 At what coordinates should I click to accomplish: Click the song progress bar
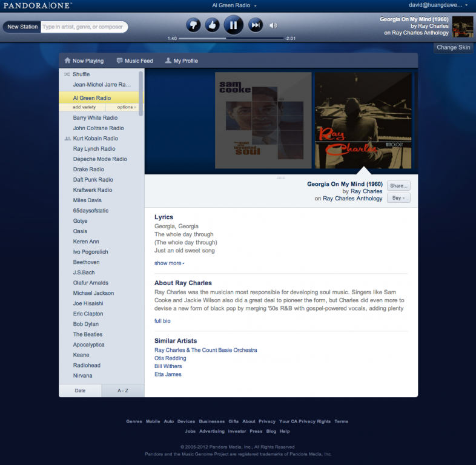click(231, 38)
